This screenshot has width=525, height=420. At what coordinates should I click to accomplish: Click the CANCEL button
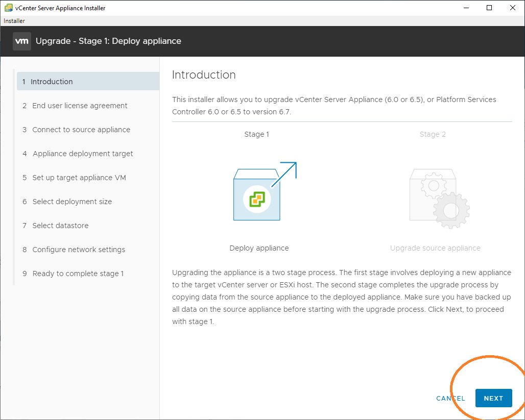pos(450,398)
